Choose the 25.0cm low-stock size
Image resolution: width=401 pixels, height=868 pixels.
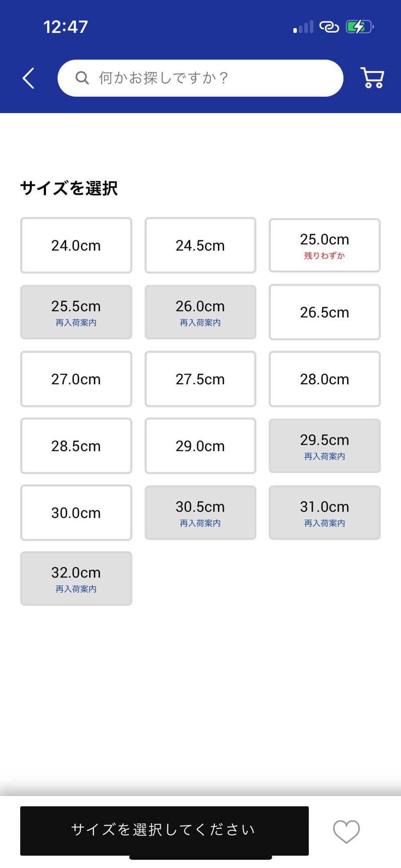[325, 246]
